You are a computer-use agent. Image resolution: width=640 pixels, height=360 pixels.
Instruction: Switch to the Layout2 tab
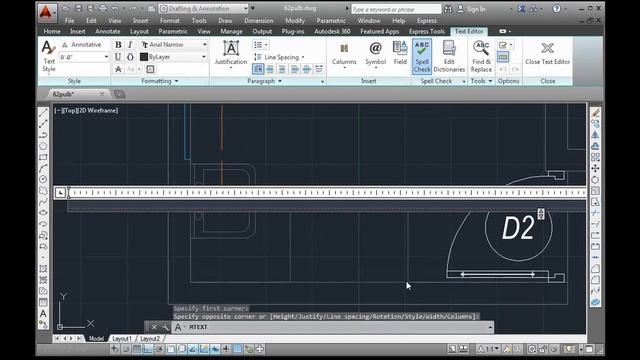tap(150, 338)
